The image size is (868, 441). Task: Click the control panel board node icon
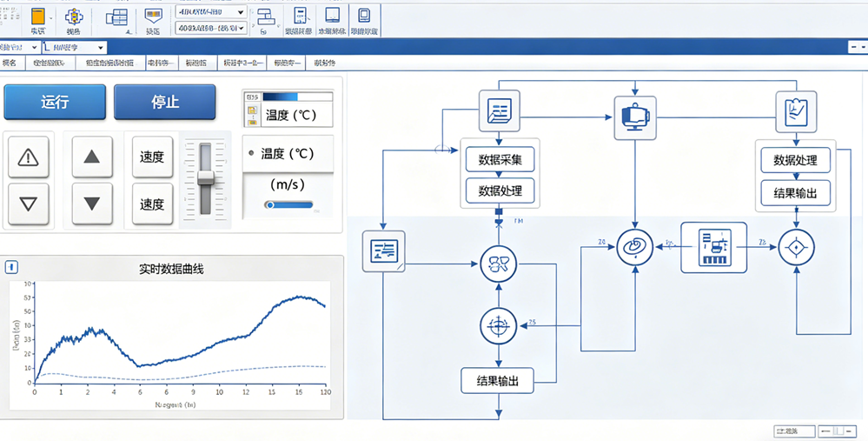(712, 246)
